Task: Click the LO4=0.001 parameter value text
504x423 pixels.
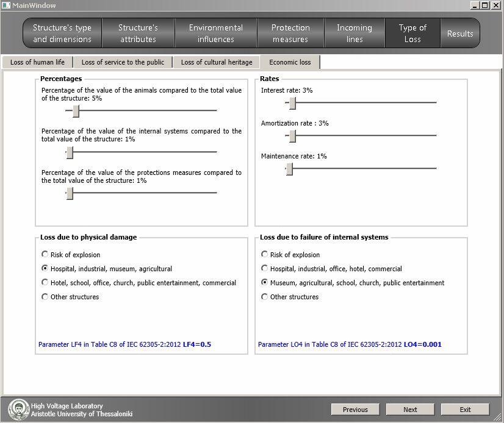Action: [423, 344]
